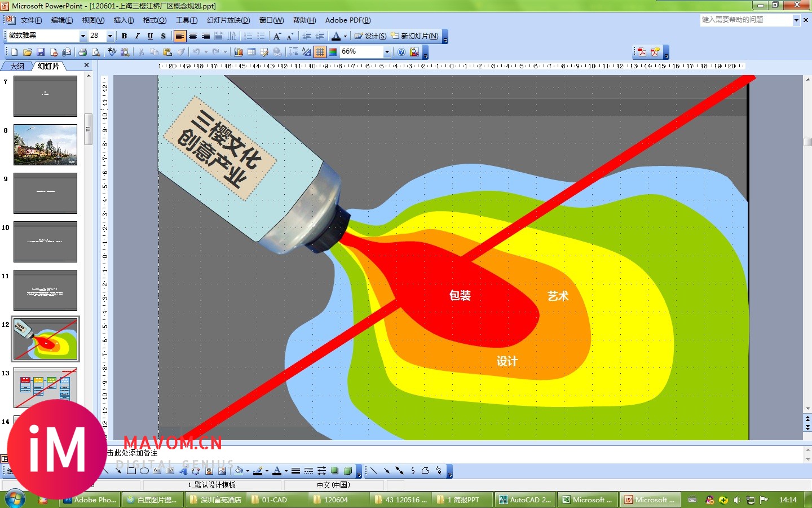Open 帮助(H) menu
Screen dimensions: 812x508
click(x=304, y=20)
